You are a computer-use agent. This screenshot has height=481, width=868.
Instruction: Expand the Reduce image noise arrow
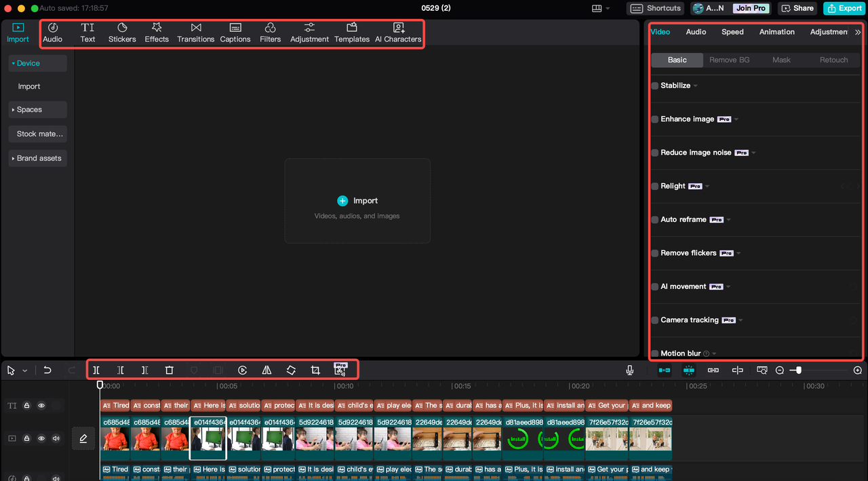pos(753,153)
